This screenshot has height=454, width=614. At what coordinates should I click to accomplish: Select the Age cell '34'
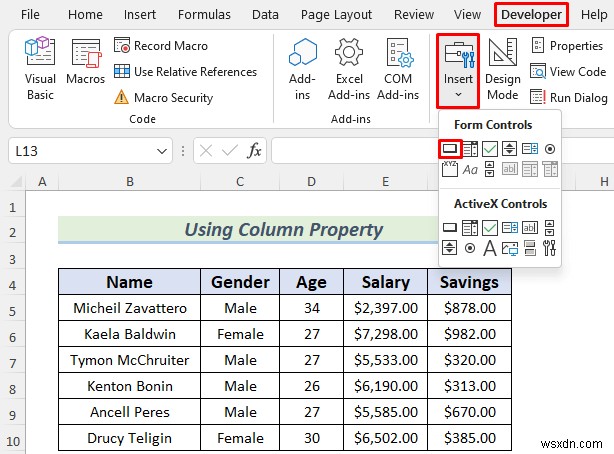click(311, 307)
